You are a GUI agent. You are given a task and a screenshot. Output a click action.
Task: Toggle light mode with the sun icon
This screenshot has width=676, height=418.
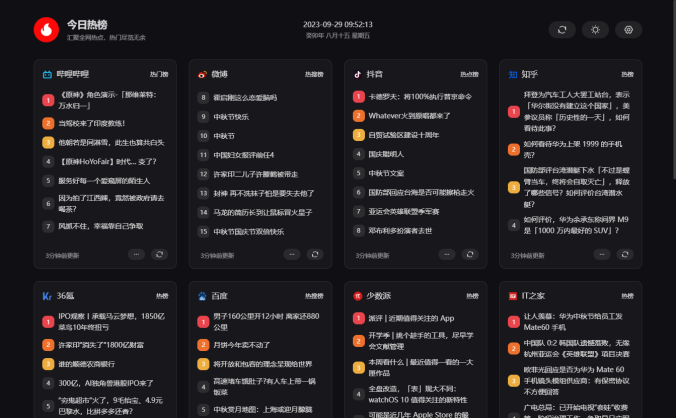(x=595, y=30)
